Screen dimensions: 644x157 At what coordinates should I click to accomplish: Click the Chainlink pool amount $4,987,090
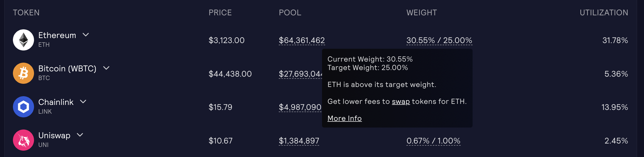pos(300,107)
